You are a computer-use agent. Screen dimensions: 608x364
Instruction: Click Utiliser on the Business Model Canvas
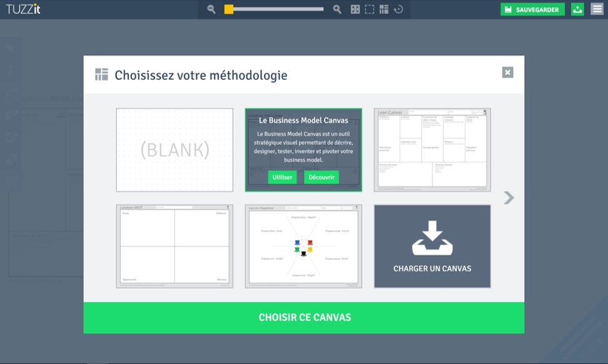pyautogui.click(x=281, y=177)
